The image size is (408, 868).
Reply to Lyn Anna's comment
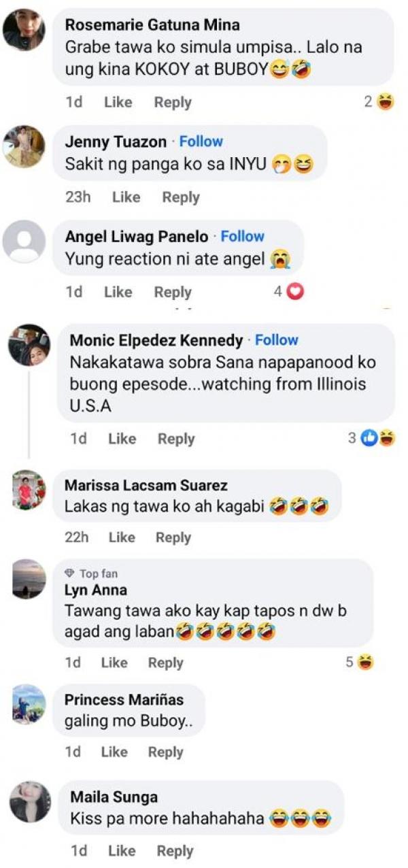point(166,663)
